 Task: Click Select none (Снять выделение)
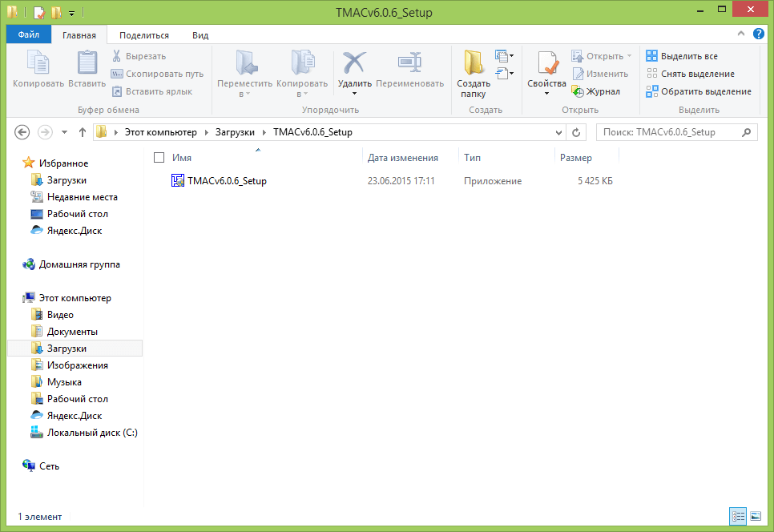pyautogui.click(x=690, y=74)
